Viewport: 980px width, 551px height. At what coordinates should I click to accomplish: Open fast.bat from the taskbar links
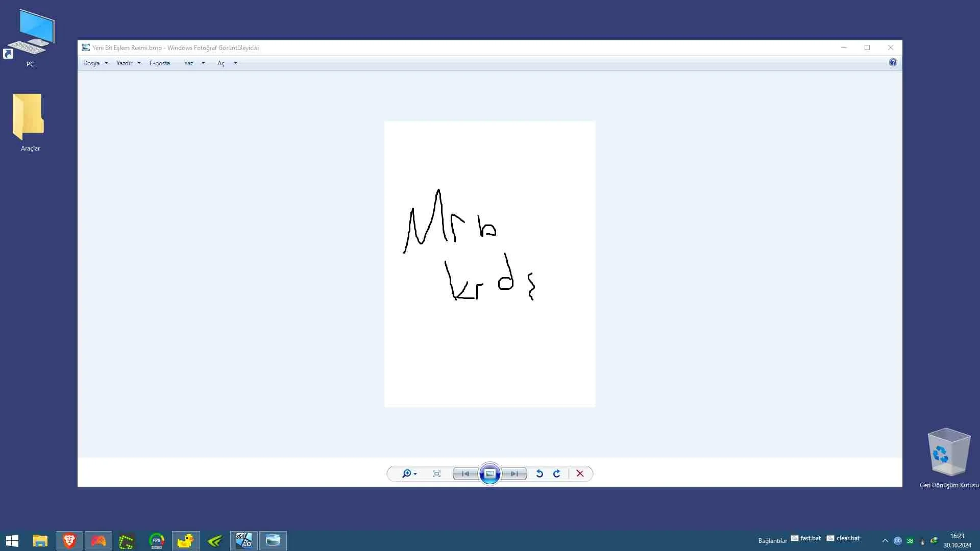pos(806,538)
